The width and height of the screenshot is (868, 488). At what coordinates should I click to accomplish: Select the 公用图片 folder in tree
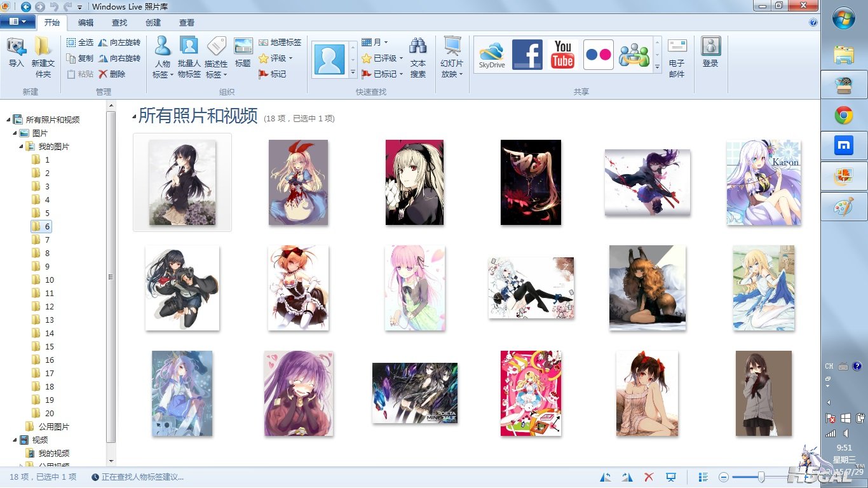[x=48, y=427]
